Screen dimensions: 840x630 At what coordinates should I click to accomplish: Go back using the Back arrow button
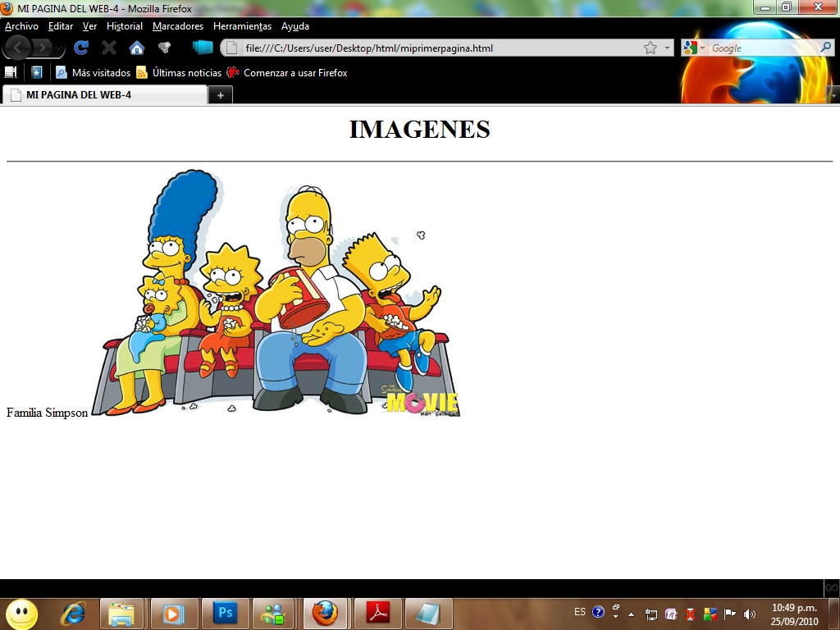[17, 48]
